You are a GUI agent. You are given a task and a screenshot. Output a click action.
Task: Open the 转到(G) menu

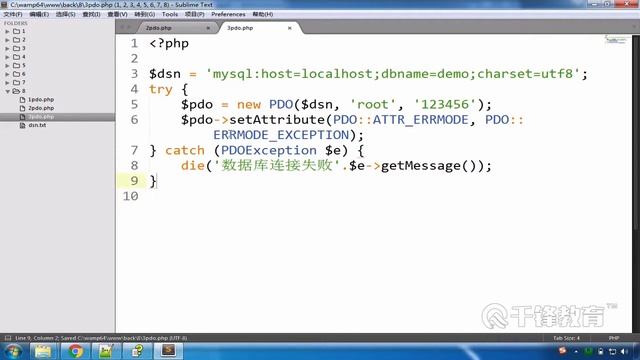[144, 14]
